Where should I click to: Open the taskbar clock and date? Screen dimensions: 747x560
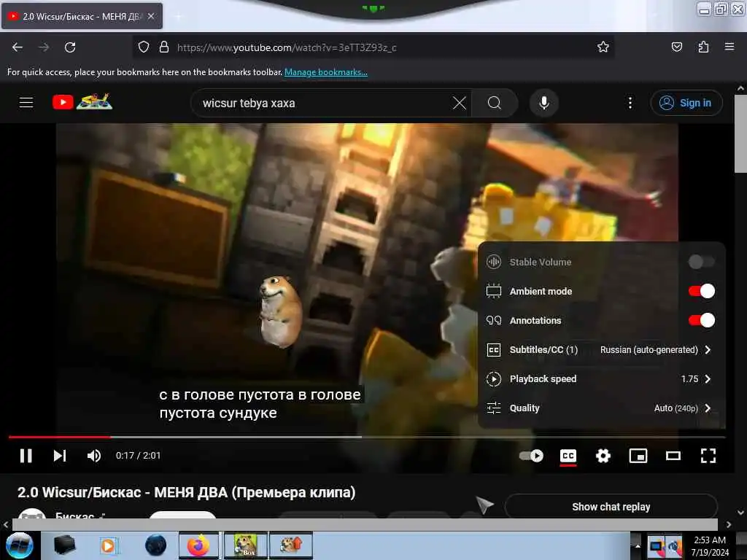[710, 546]
